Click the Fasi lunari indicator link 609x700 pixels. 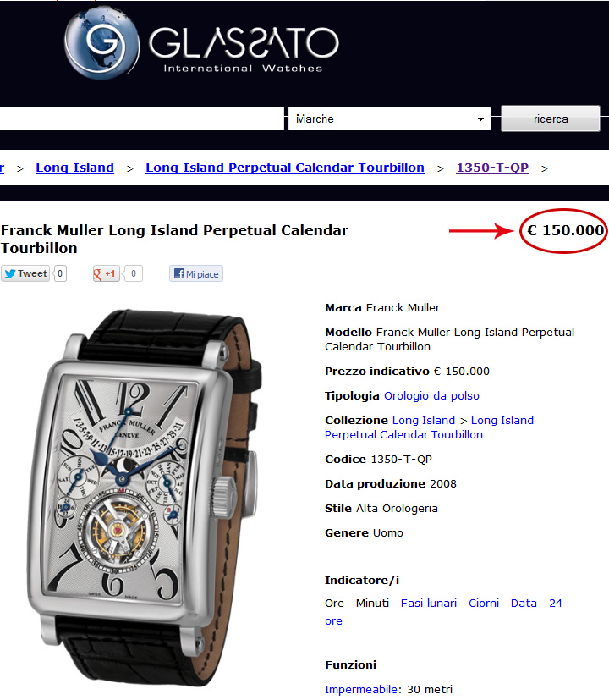coord(428,604)
